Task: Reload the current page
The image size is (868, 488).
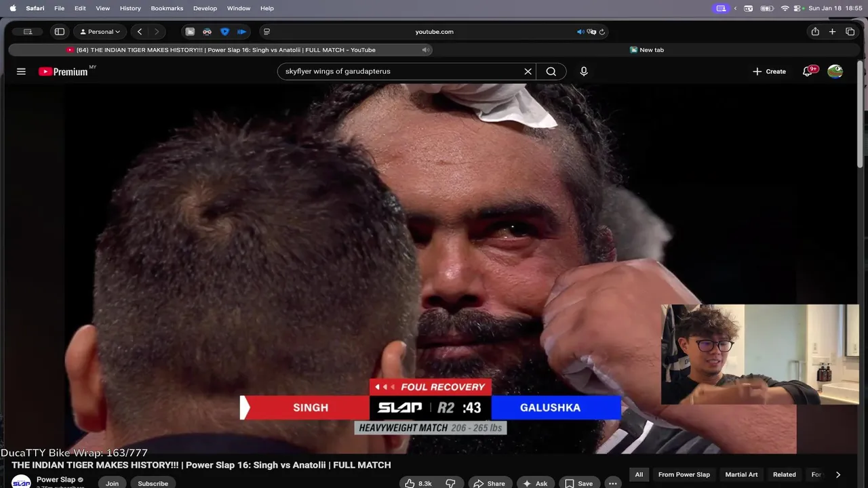Action: click(601, 32)
